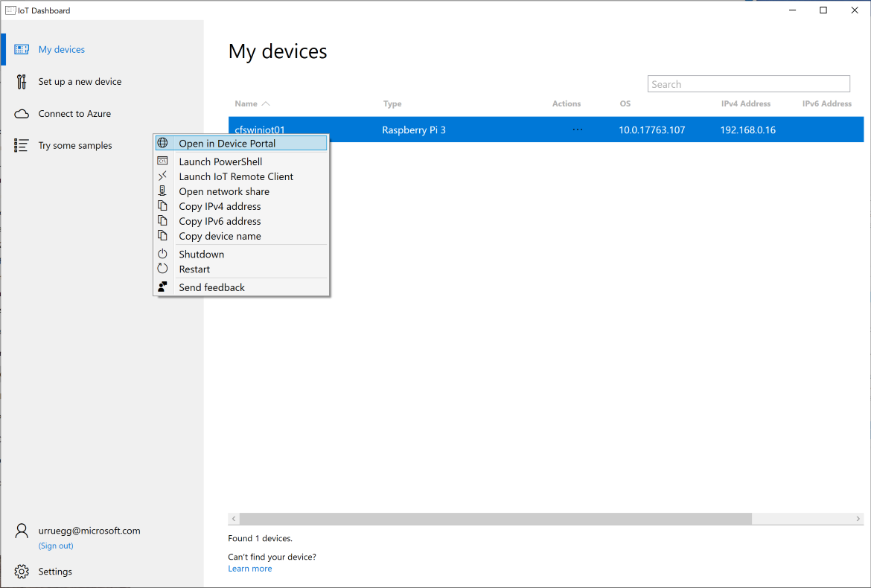
Task: Click the IPv4 Address column header
Action: click(745, 103)
